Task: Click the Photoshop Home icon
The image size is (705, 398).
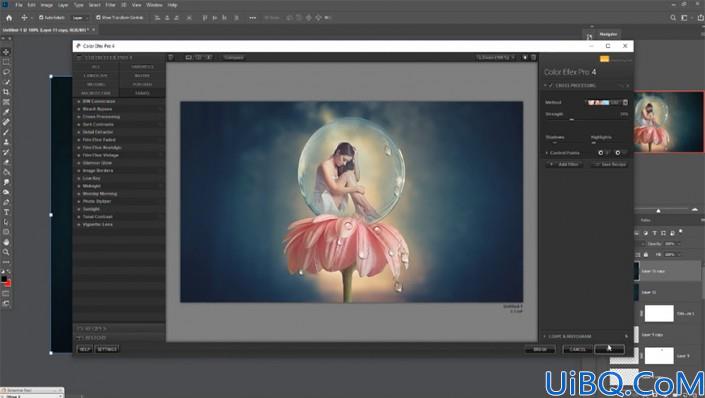Action: click(9, 18)
